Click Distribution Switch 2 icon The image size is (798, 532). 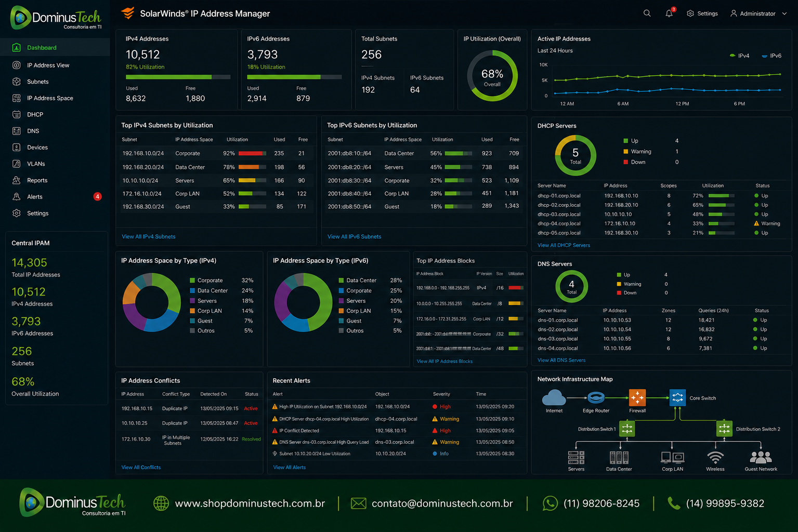(724, 429)
